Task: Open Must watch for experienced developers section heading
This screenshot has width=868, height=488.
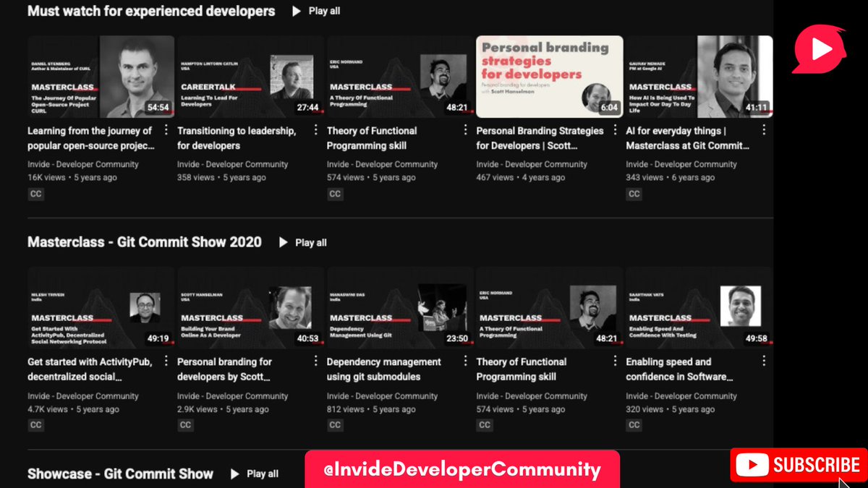Action: coord(151,11)
